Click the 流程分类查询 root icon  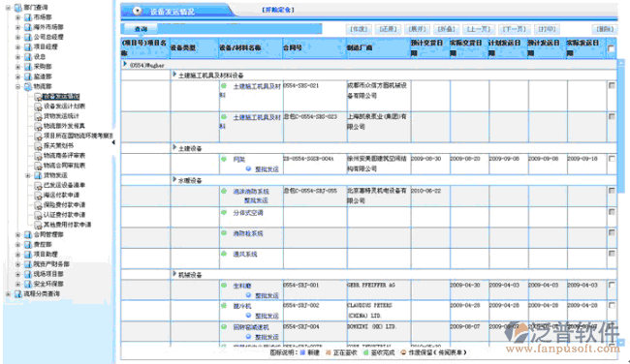[18, 294]
